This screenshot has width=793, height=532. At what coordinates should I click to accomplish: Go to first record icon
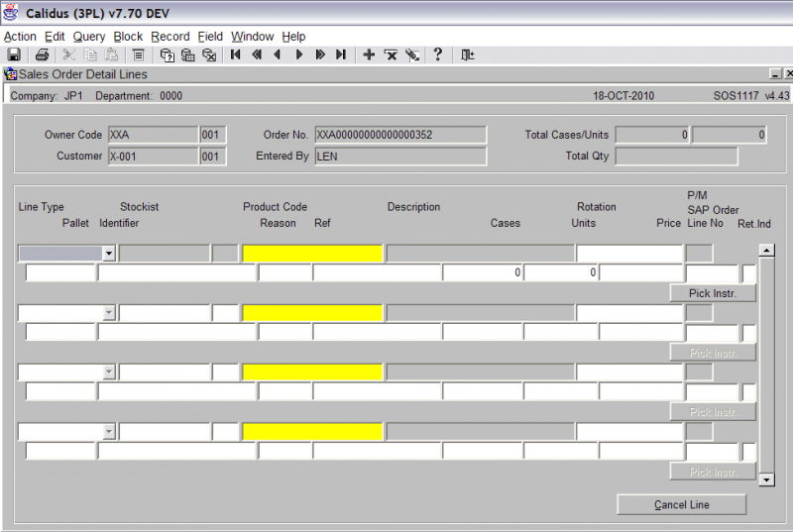point(235,54)
